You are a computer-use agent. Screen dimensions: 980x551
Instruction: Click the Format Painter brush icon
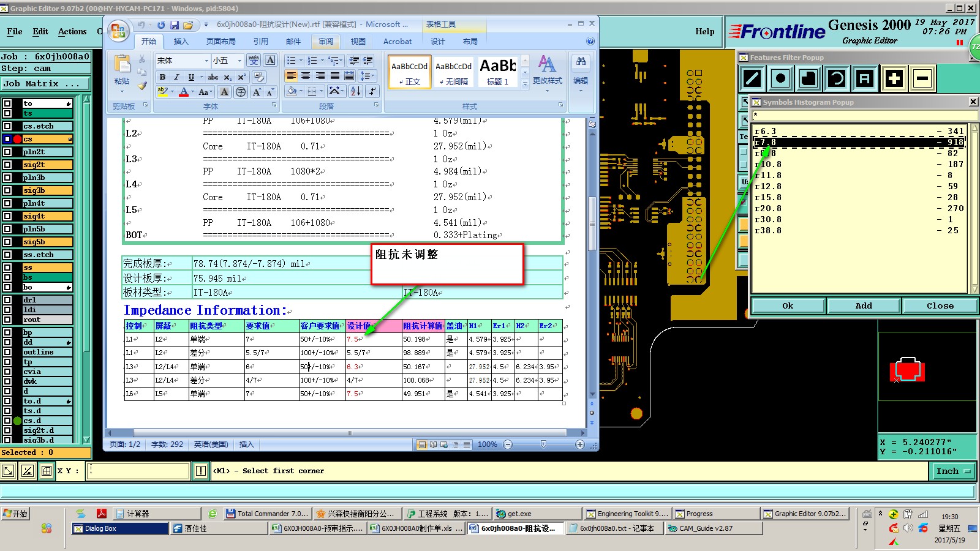(x=142, y=86)
